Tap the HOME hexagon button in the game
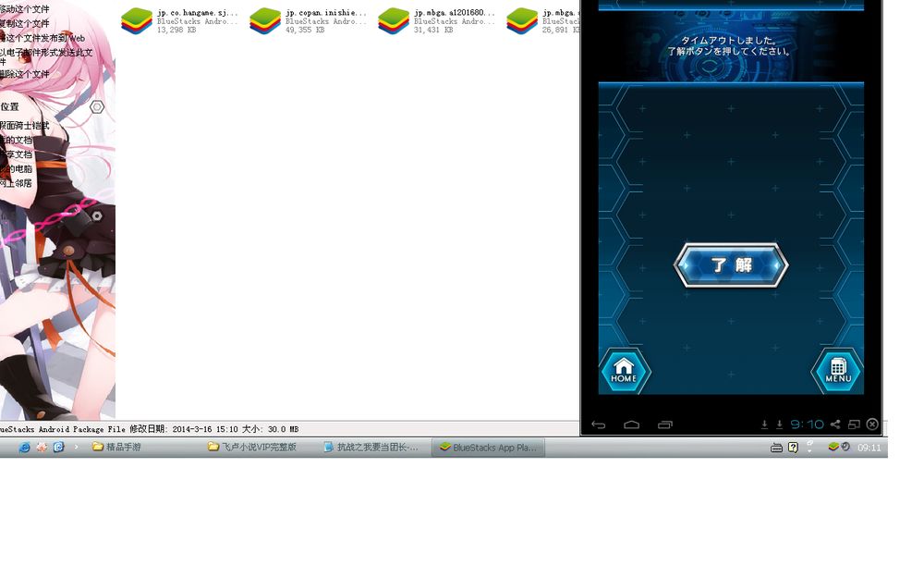 pos(624,371)
